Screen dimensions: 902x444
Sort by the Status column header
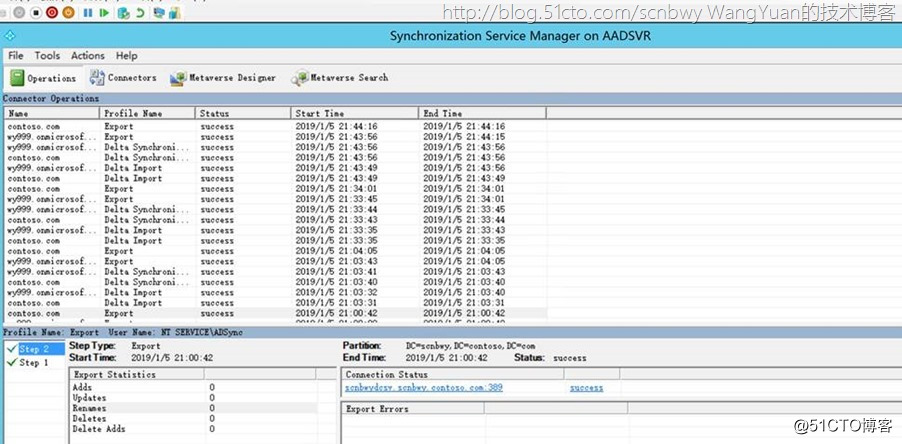coord(243,113)
